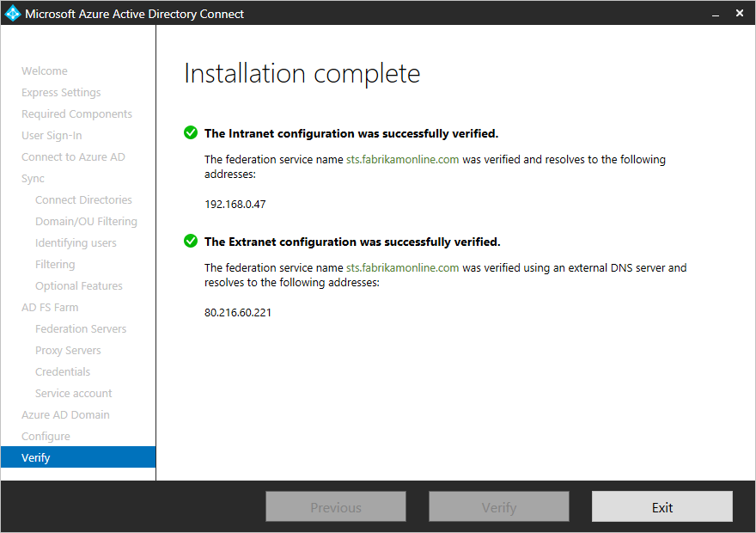Click the green check beside Extranet configuration
756x533 pixels.
coord(191,241)
